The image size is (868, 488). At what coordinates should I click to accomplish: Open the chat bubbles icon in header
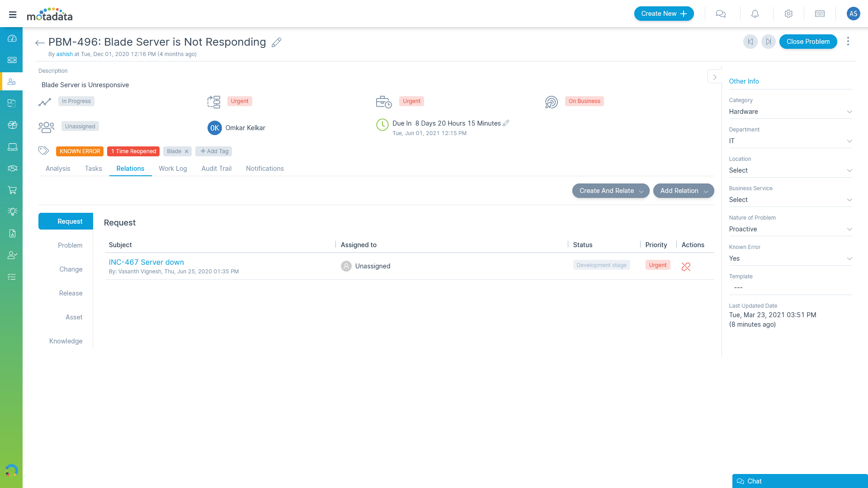[x=721, y=14]
